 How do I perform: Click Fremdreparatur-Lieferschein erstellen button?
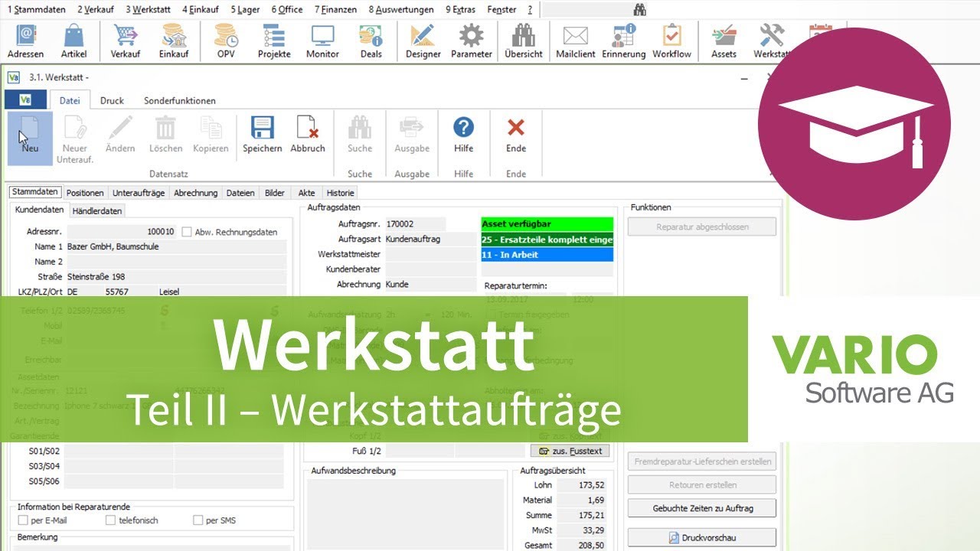click(702, 461)
